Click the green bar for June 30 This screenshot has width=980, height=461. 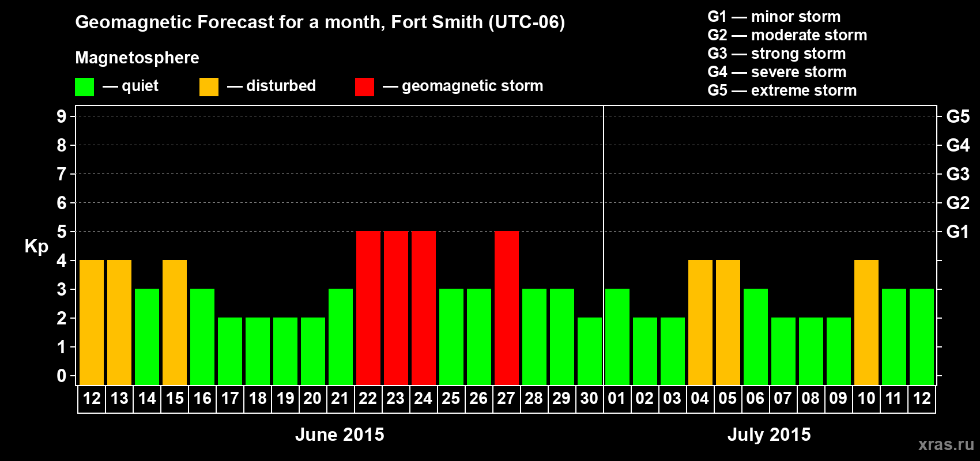tap(590, 352)
